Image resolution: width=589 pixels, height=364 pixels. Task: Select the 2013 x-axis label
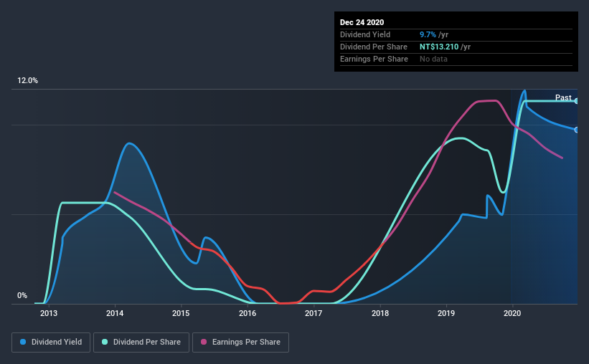(x=49, y=313)
